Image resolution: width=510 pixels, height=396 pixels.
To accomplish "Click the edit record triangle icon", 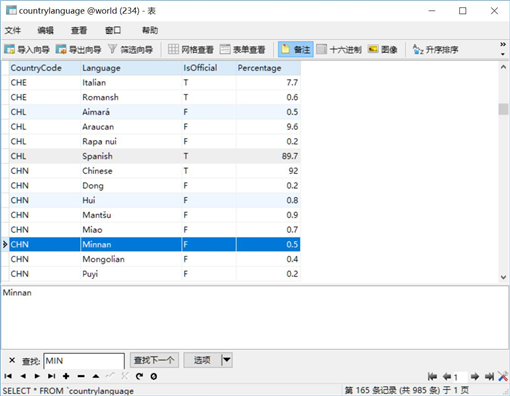I will pyautogui.click(x=96, y=376).
